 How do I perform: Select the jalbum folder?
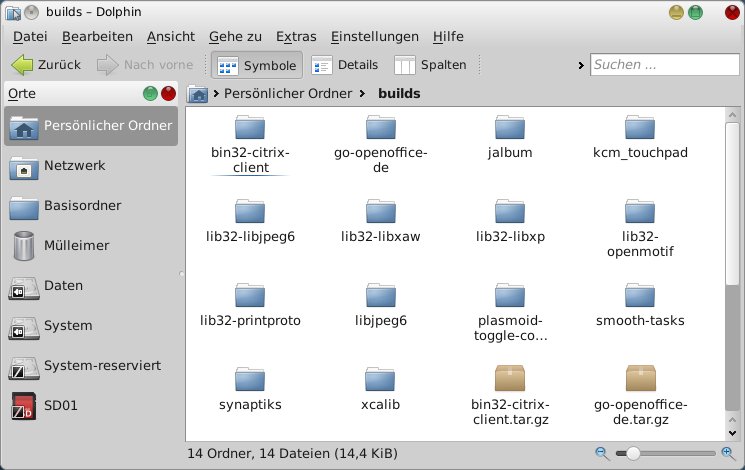tap(510, 137)
